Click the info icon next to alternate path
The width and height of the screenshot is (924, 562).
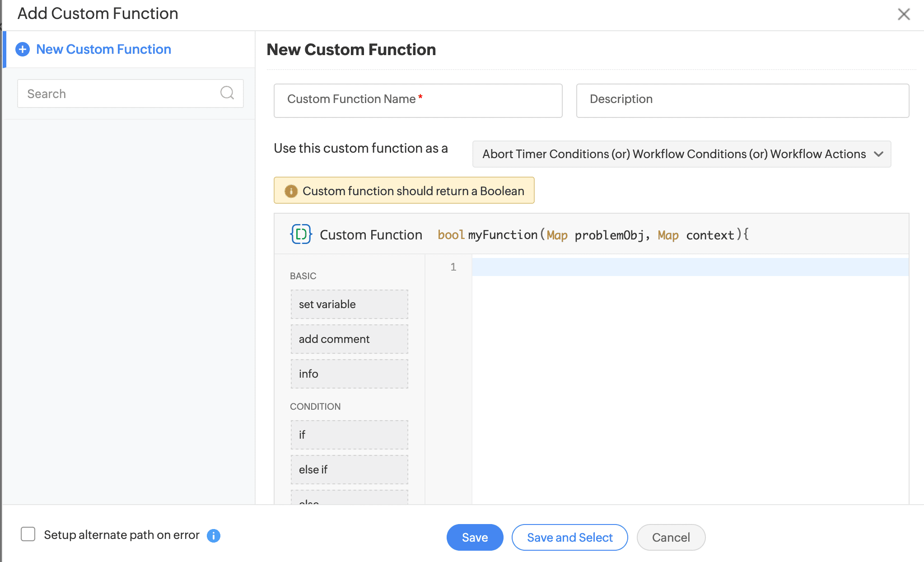(213, 535)
